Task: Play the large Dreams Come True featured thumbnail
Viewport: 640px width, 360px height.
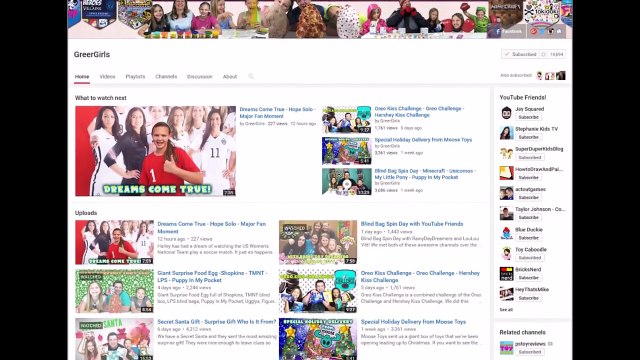Action: [x=156, y=151]
